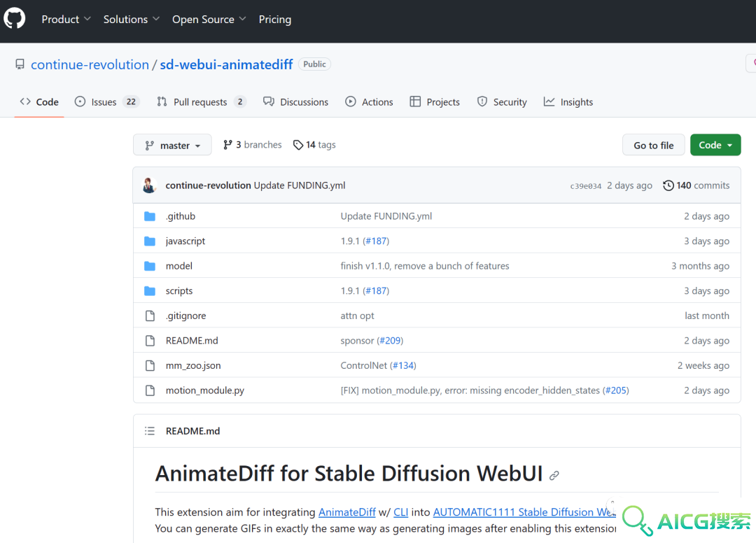Click continue-revolution author name in commit bar

pyautogui.click(x=209, y=185)
